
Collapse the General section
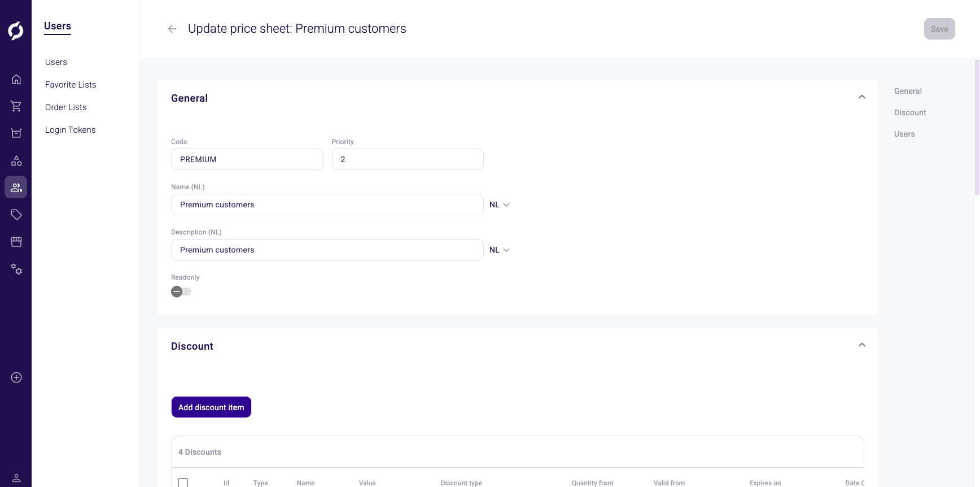coord(861,97)
